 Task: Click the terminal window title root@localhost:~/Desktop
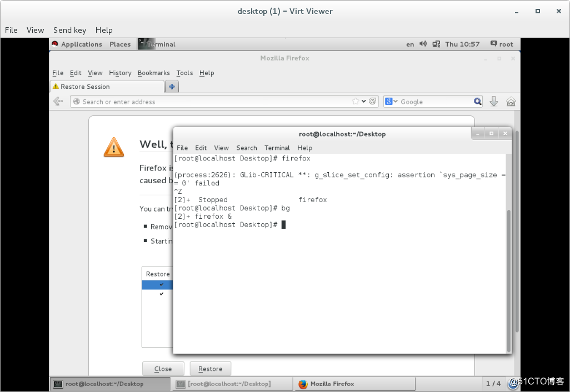(x=342, y=134)
